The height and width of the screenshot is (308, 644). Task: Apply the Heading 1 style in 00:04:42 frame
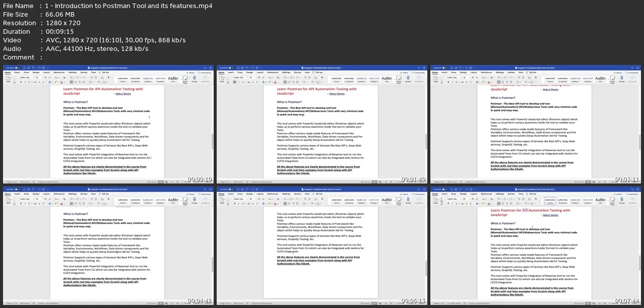tap(148, 201)
